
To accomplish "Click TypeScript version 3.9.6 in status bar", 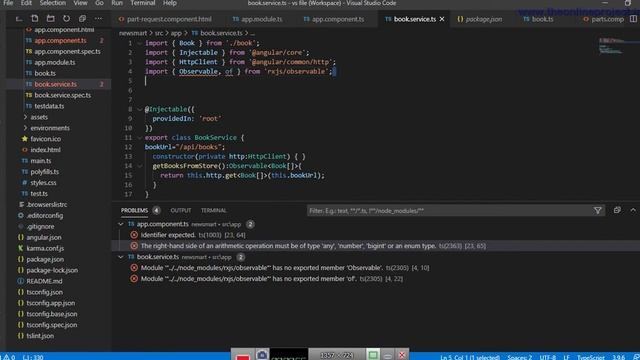I will tap(618, 357).
